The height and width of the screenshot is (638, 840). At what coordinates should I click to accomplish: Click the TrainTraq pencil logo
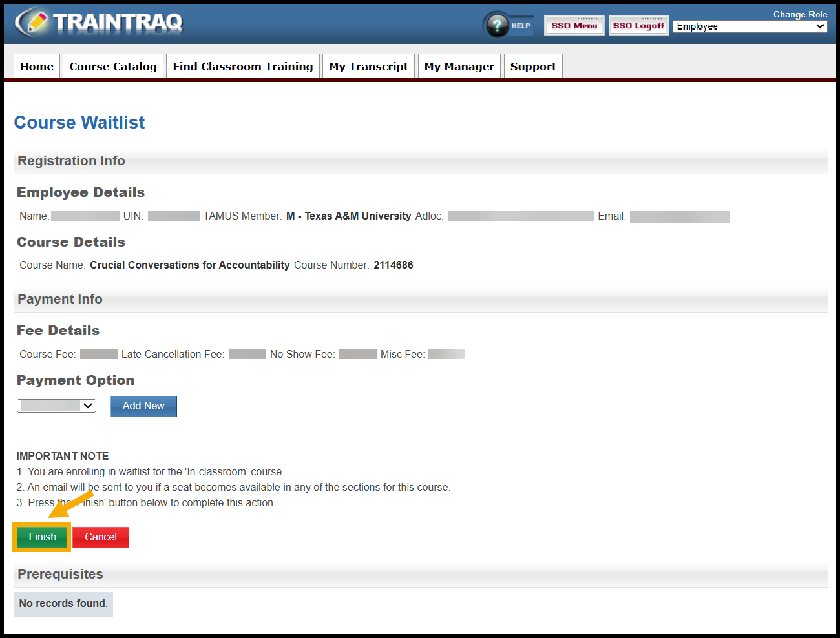point(32,23)
